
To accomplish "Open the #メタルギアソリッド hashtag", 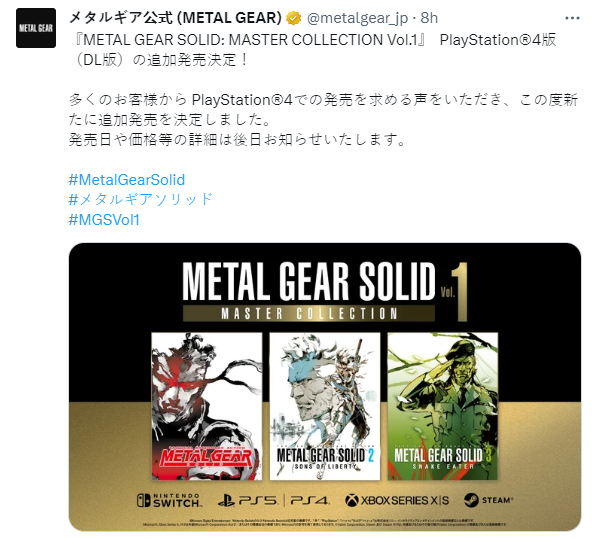I will [140, 200].
